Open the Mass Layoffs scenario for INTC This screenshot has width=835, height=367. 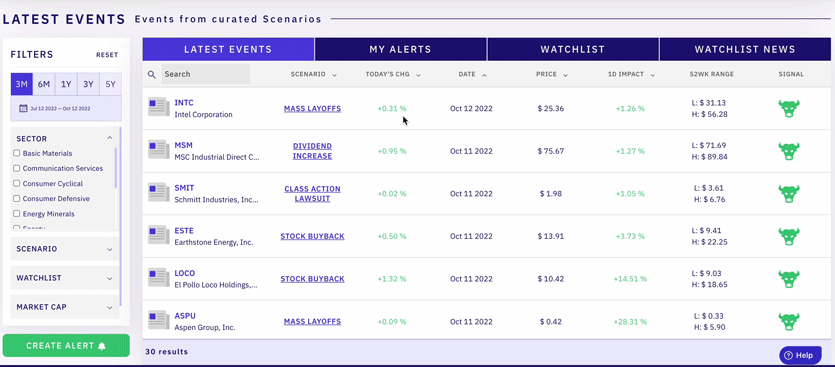click(313, 109)
